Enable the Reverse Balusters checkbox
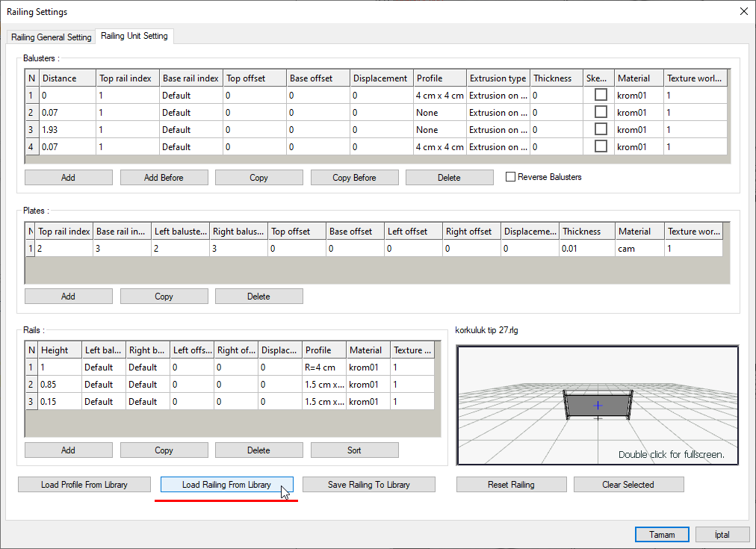This screenshot has height=549, width=756. click(511, 177)
